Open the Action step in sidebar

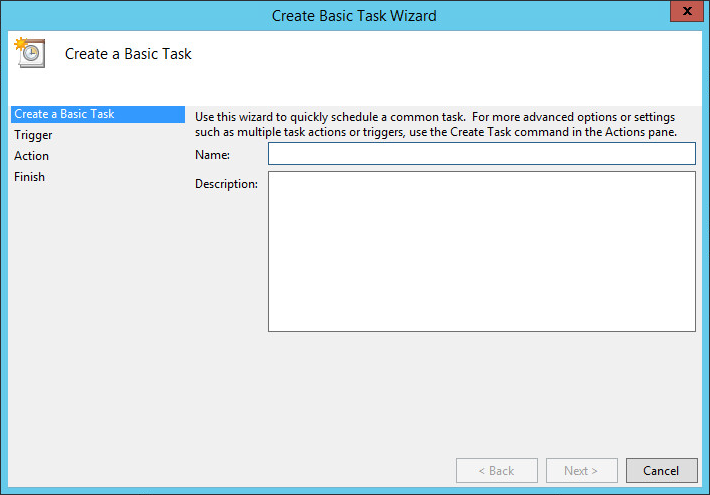coord(31,156)
